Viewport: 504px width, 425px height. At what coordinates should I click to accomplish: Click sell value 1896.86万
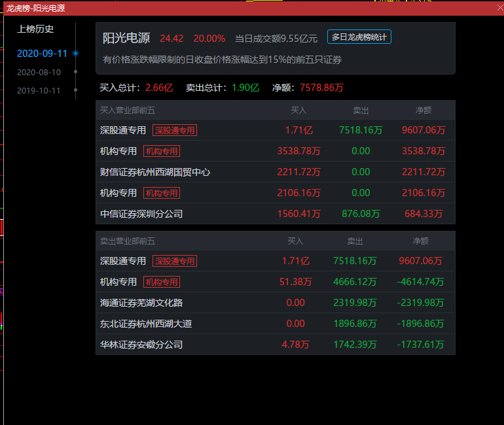pos(355,324)
